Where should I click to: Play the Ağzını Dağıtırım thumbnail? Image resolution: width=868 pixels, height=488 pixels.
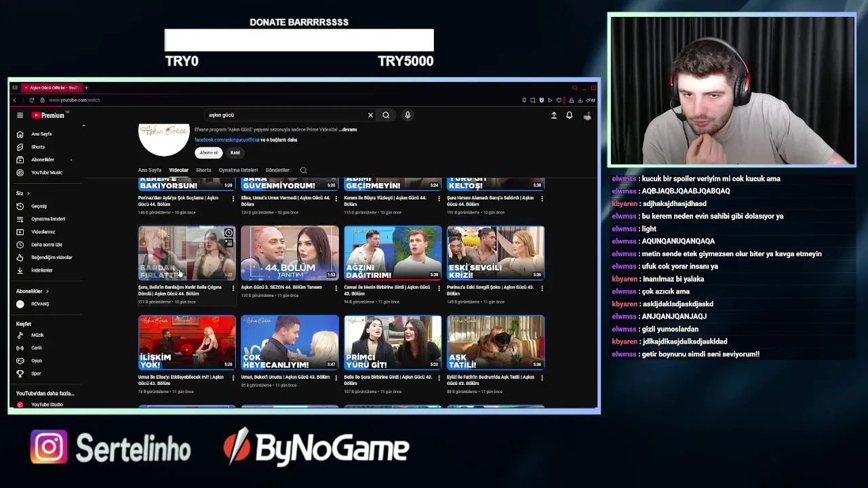393,253
